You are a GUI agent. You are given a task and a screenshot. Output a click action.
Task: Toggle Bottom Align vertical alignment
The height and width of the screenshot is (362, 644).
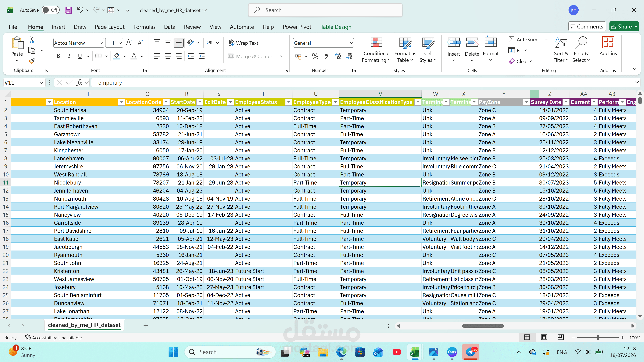coord(178,43)
